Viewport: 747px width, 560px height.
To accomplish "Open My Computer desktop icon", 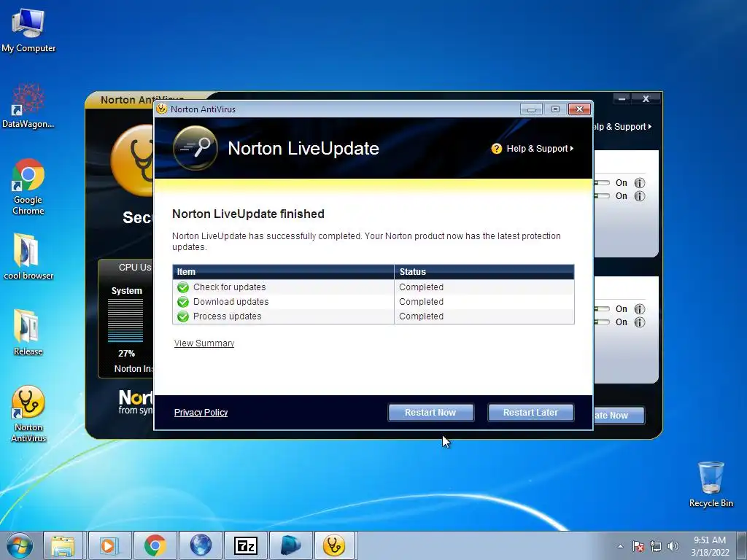I will tap(28, 30).
